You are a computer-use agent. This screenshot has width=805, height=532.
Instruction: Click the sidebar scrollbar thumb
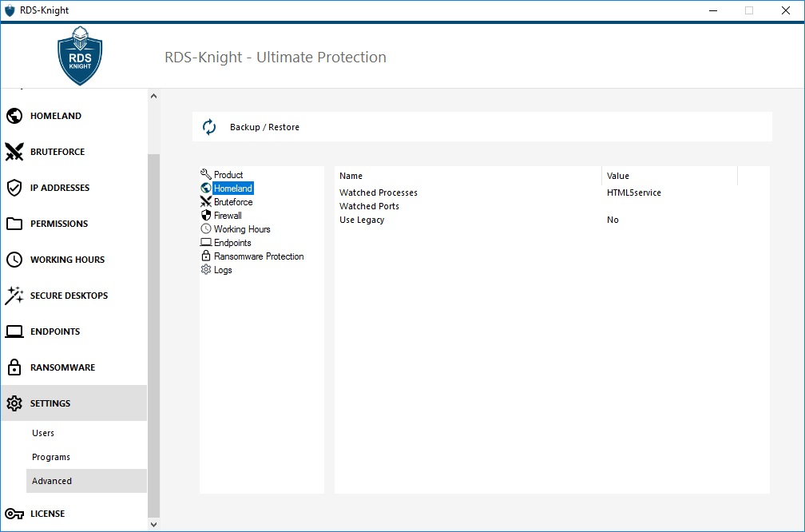coord(153,335)
